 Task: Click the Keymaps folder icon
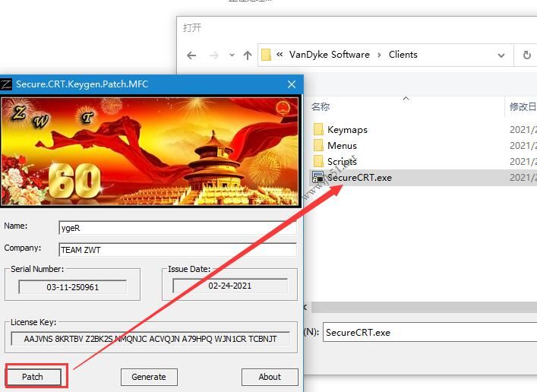click(x=318, y=129)
